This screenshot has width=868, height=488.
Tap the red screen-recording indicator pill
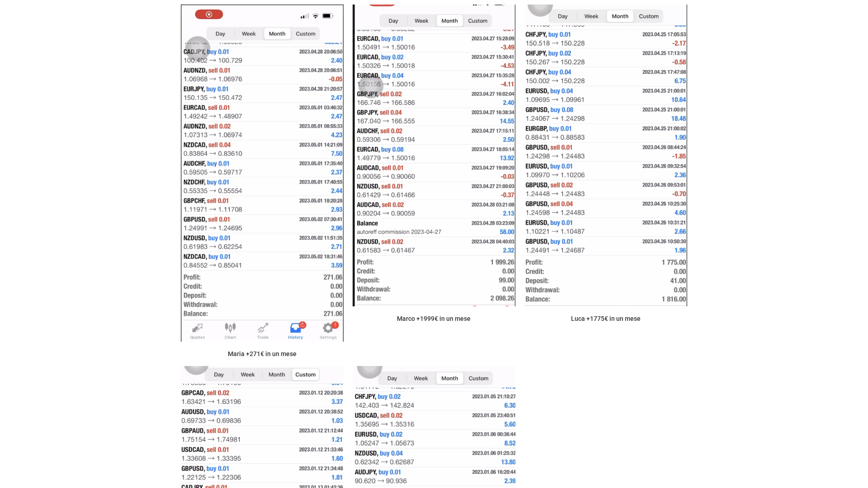point(209,14)
